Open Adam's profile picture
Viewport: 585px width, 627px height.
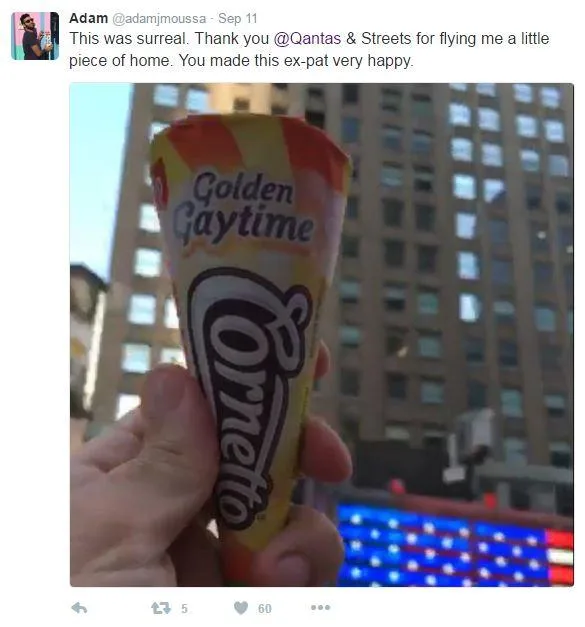(35, 36)
